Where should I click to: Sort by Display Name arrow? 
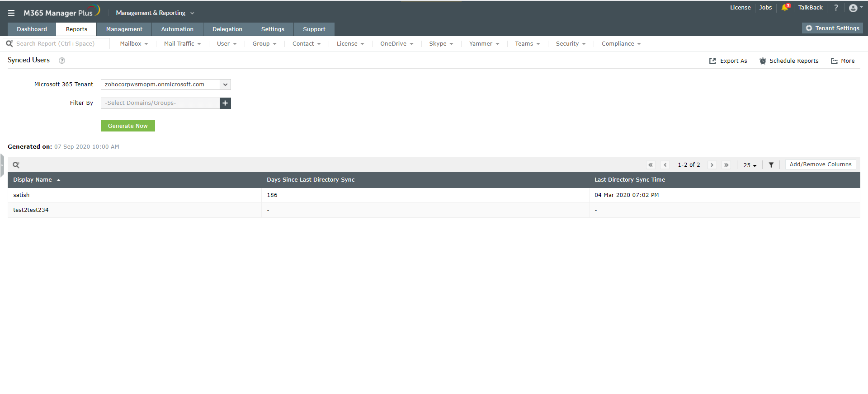tap(58, 180)
